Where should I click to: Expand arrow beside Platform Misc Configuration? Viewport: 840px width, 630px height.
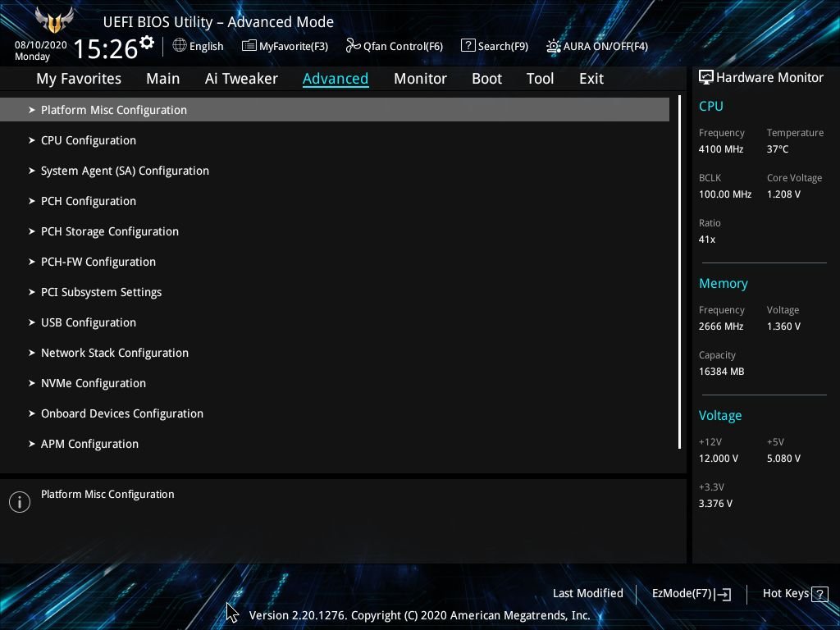(x=32, y=110)
